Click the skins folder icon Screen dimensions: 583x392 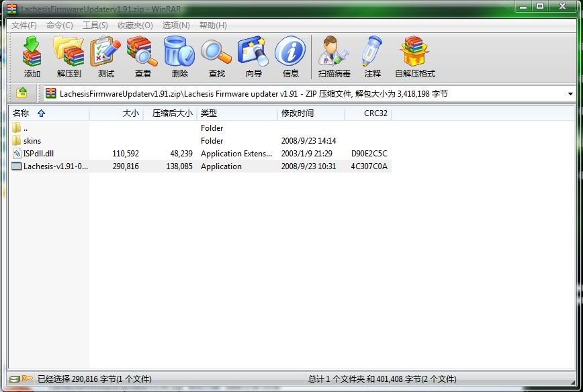[16, 140]
